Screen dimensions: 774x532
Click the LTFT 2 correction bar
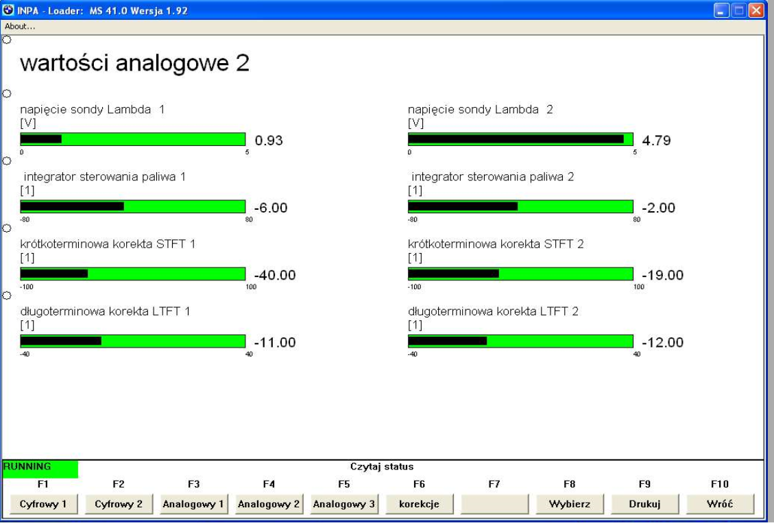(520, 341)
